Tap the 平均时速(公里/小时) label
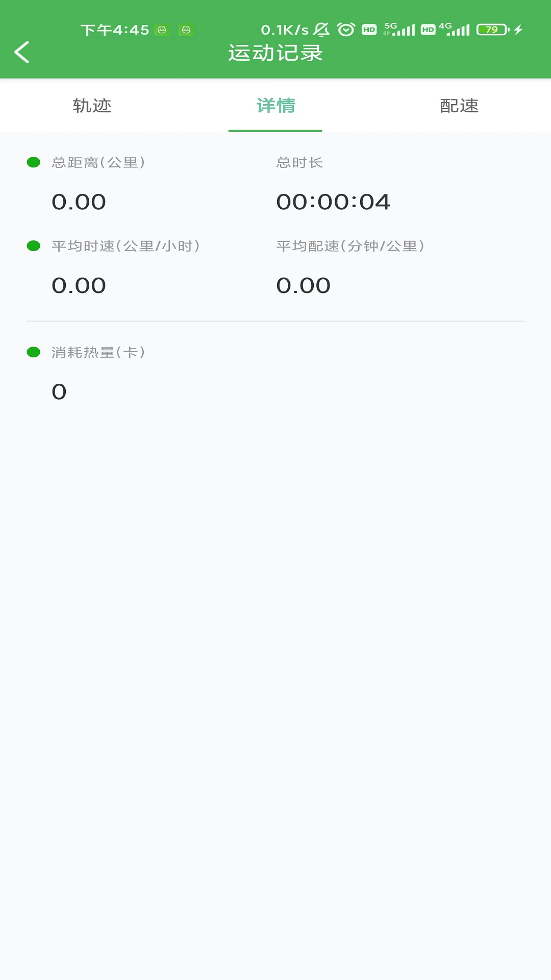 (x=126, y=246)
